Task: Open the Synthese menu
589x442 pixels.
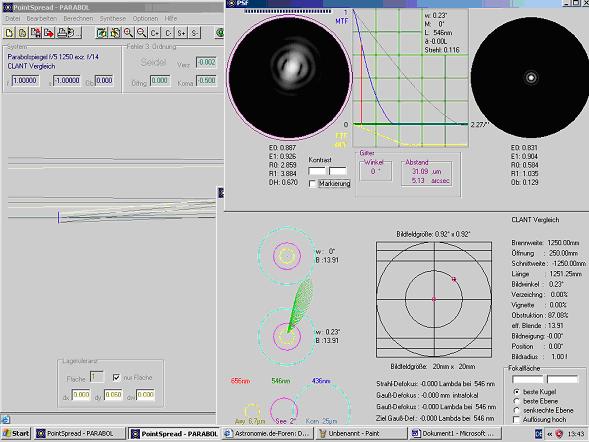Action: click(x=113, y=18)
